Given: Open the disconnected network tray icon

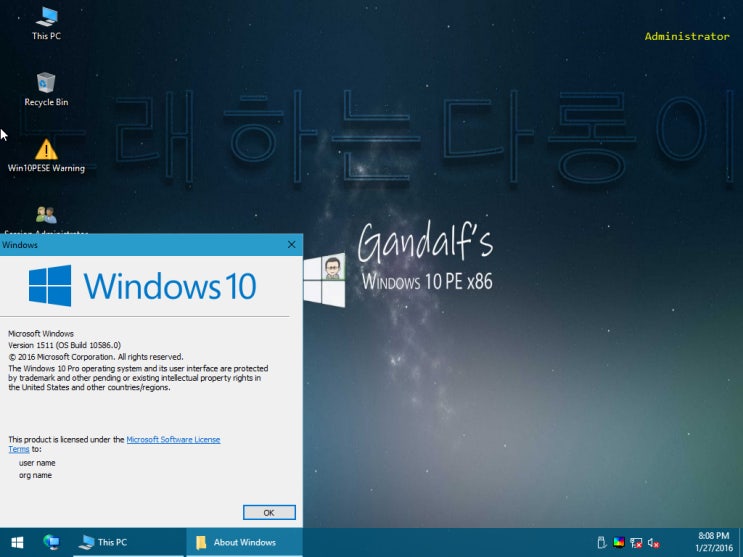Looking at the screenshot, I should (x=636, y=542).
